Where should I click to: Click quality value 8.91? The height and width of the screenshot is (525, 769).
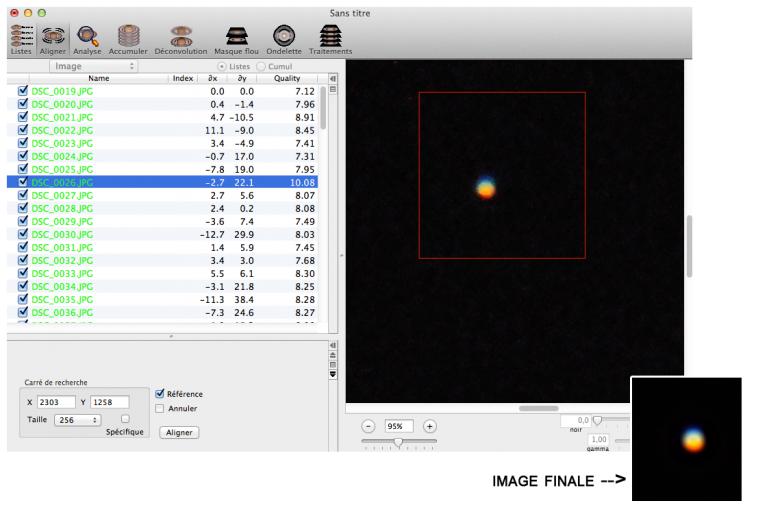click(x=305, y=117)
